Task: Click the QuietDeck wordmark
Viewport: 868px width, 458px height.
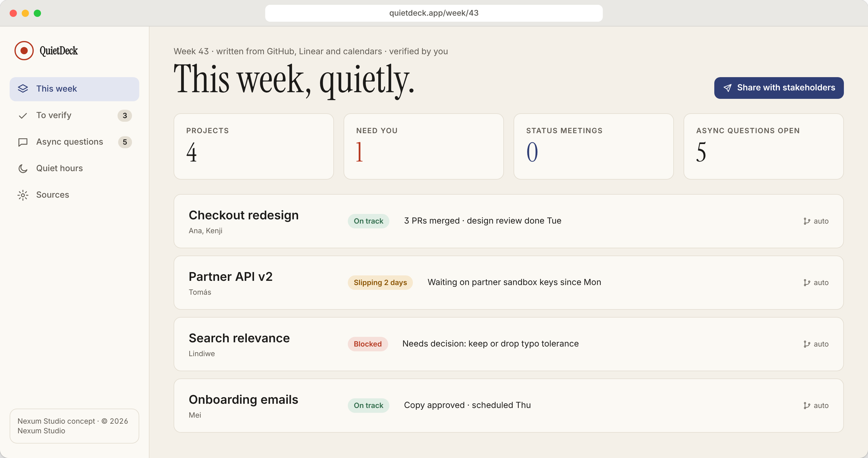Action: pyautogui.click(x=59, y=51)
